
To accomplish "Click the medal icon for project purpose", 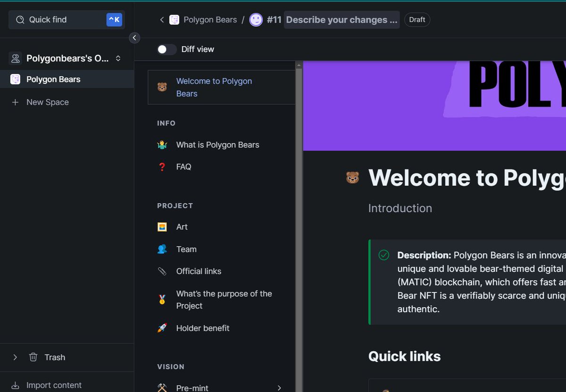I will coord(162,300).
